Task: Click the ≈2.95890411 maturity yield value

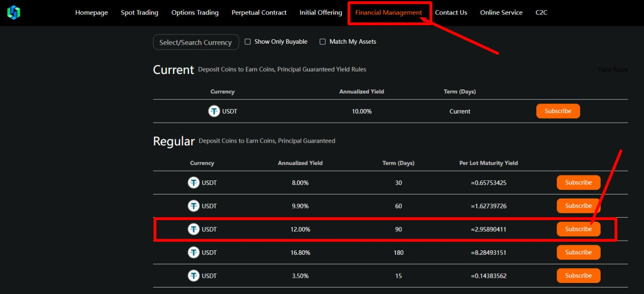Action: [489, 229]
